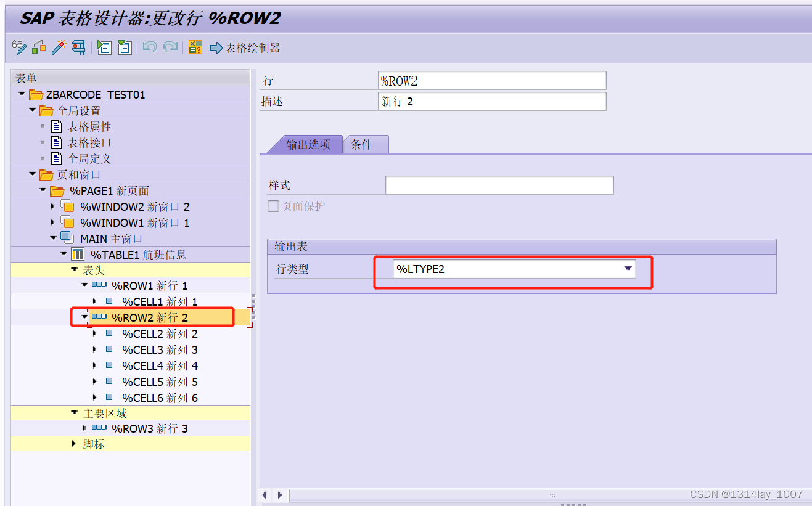812x506 pixels.
Task: Select %CELL5 新列 5 in the tree
Action: [160, 382]
